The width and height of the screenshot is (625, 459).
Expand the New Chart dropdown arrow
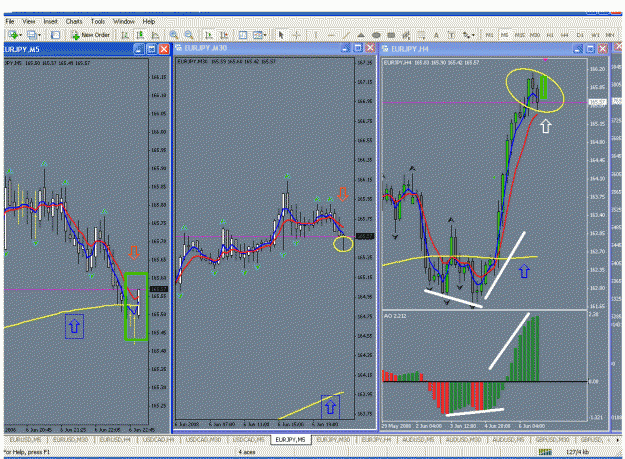20,35
